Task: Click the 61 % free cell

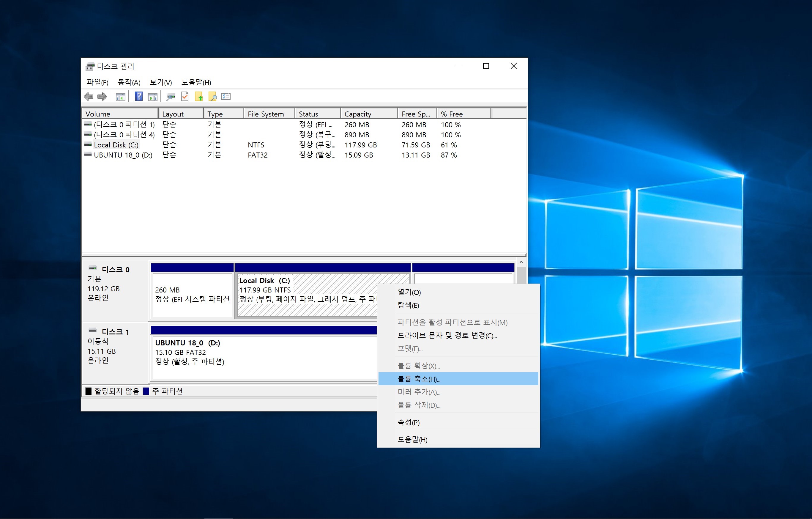Action: (449, 145)
